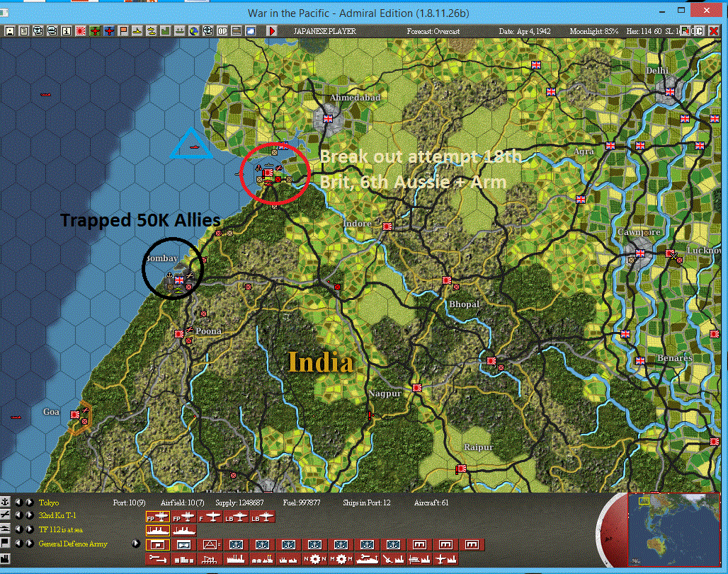The image size is (728, 574).
Task: Select the yellow submarine toolbar icon
Action: [x=152, y=31]
